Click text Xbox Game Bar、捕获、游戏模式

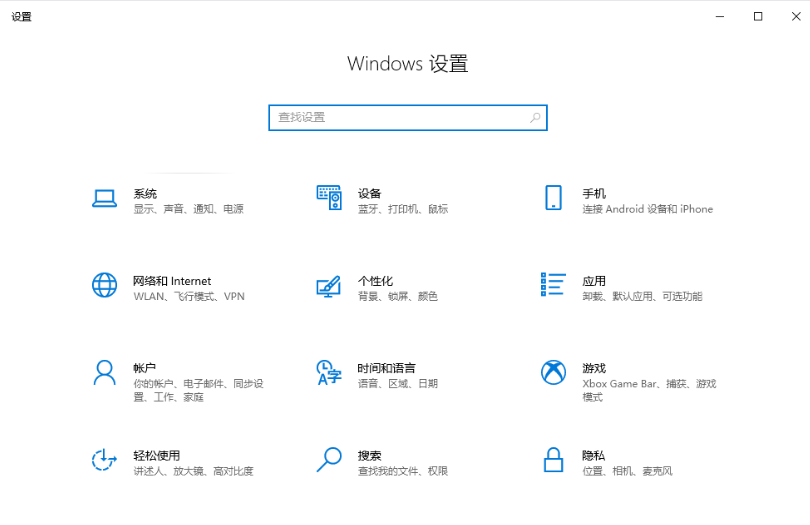649,391
